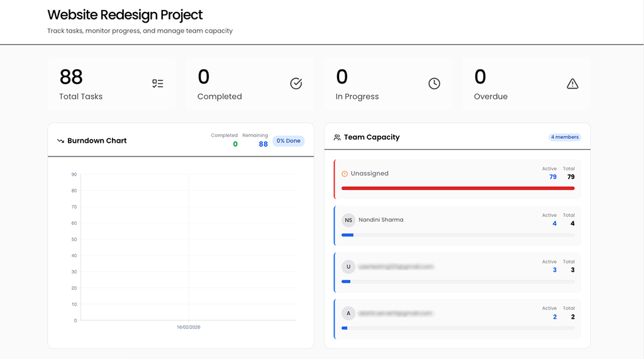Click the 4 members badge

[565, 137]
